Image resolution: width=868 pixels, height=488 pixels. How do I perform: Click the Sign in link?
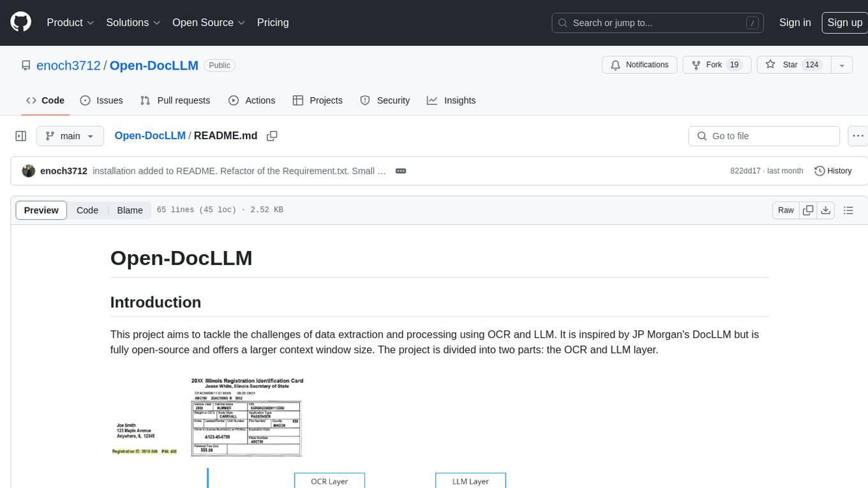tap(795, 22)
